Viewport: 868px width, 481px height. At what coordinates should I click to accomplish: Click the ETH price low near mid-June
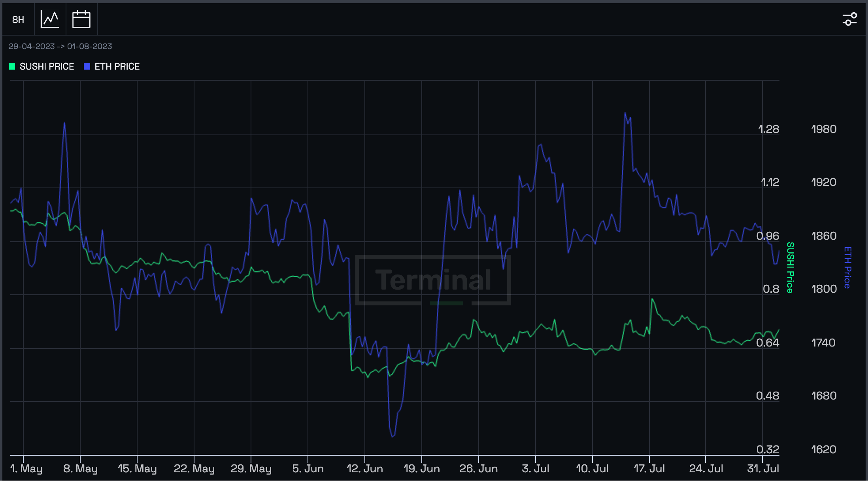tap(392, 436)
